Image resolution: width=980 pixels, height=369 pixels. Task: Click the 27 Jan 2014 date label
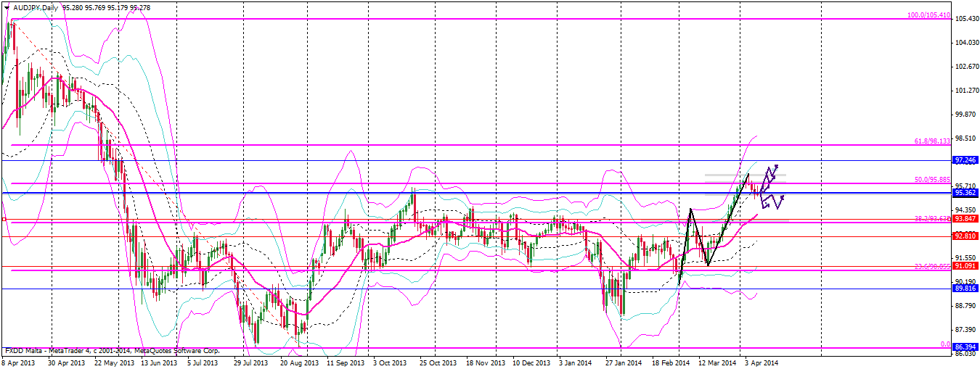tap(624, 362)
